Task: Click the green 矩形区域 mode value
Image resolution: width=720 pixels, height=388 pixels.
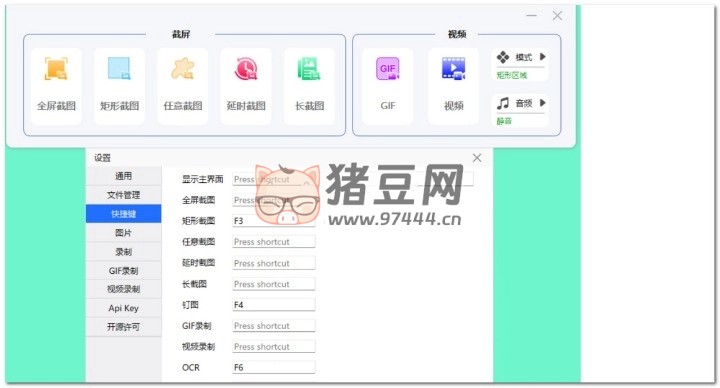Action: click(x=512, y=75)
